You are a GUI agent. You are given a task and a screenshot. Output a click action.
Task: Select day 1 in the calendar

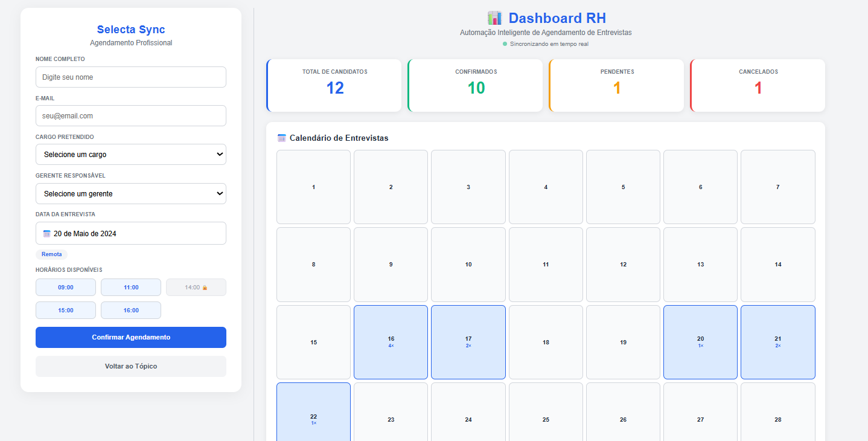[x=313, y=187]
